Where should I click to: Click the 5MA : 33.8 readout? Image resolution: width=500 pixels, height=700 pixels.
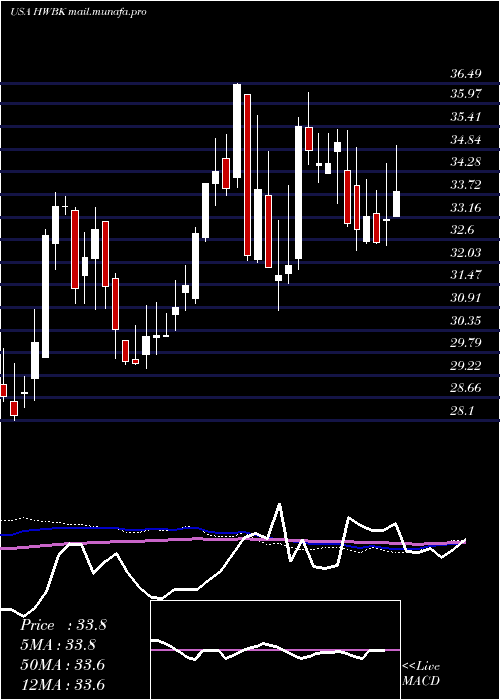pos(58,645)
